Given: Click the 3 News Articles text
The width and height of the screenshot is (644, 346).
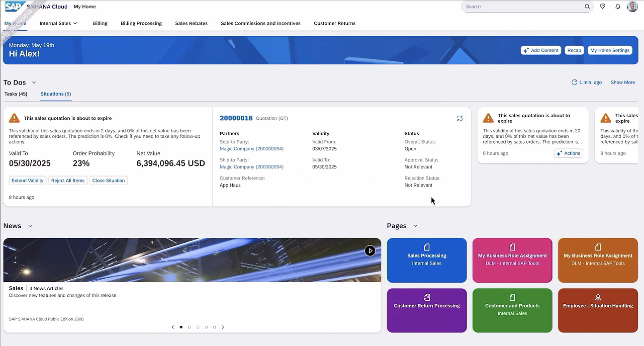Looking at the screenshot, I should [46, 288].
